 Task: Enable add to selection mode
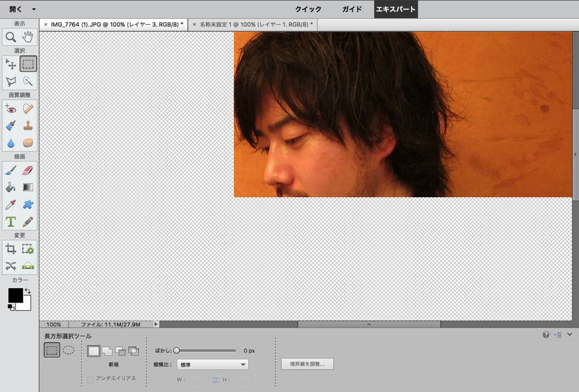(x=107, y=351)
